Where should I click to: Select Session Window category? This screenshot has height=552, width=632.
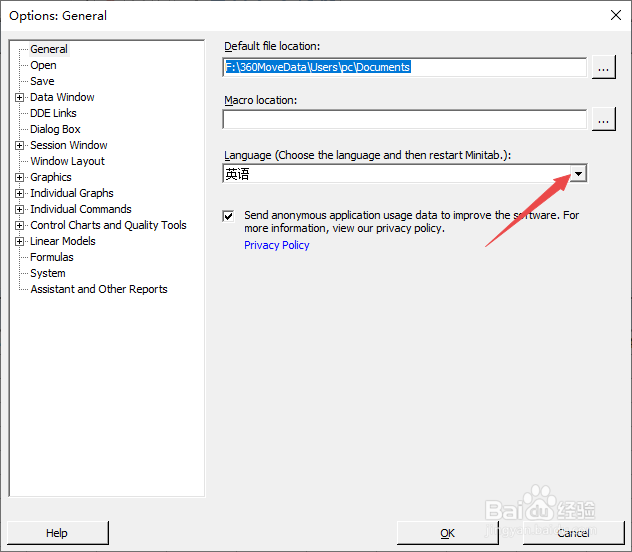[x=69, y=145]
